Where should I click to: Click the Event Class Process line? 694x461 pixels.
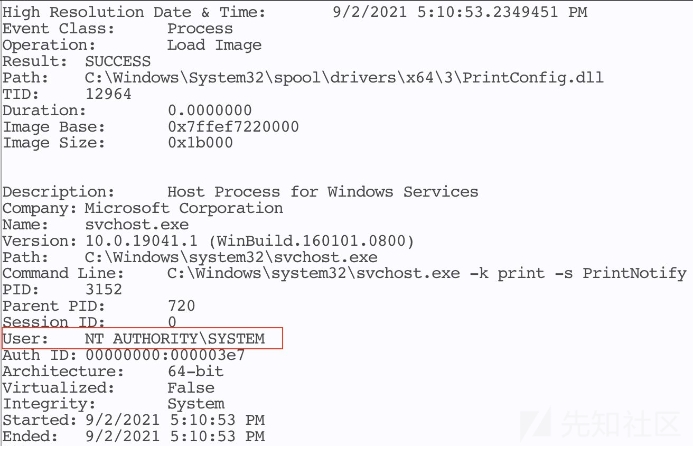pyautogui.click(x=117, y=29)
